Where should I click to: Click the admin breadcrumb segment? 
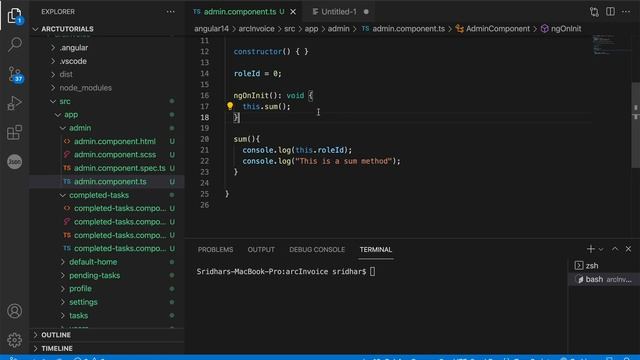coord(339,29)
